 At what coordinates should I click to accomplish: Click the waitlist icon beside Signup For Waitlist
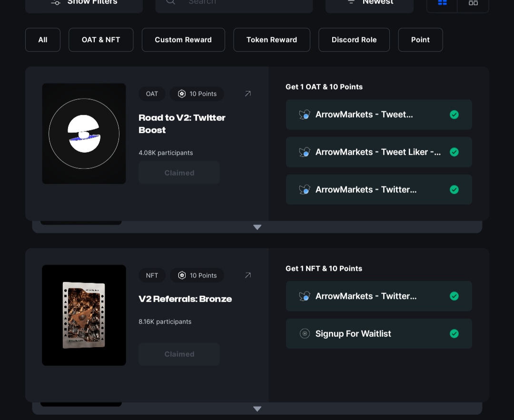pyautogui.click(x=305, y=334)
